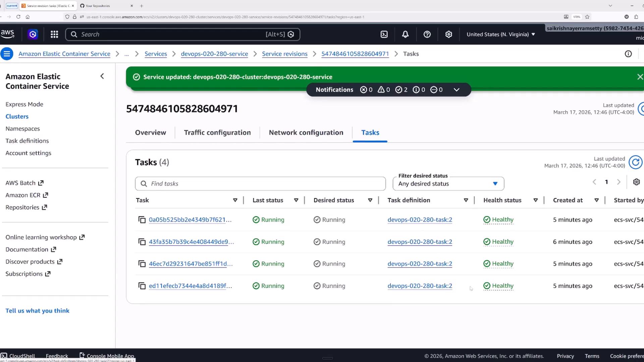Expand the Notifications bar chevron

pyautogui.click(x=456, y=89)
